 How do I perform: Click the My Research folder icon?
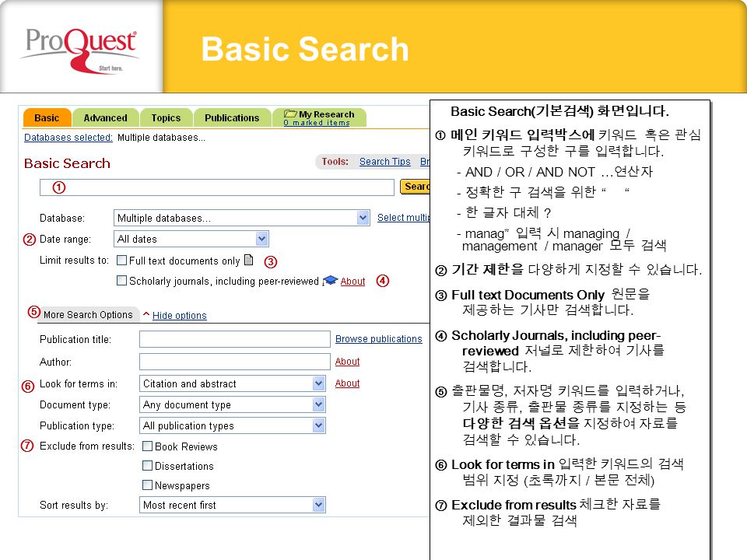pos(290,114)
